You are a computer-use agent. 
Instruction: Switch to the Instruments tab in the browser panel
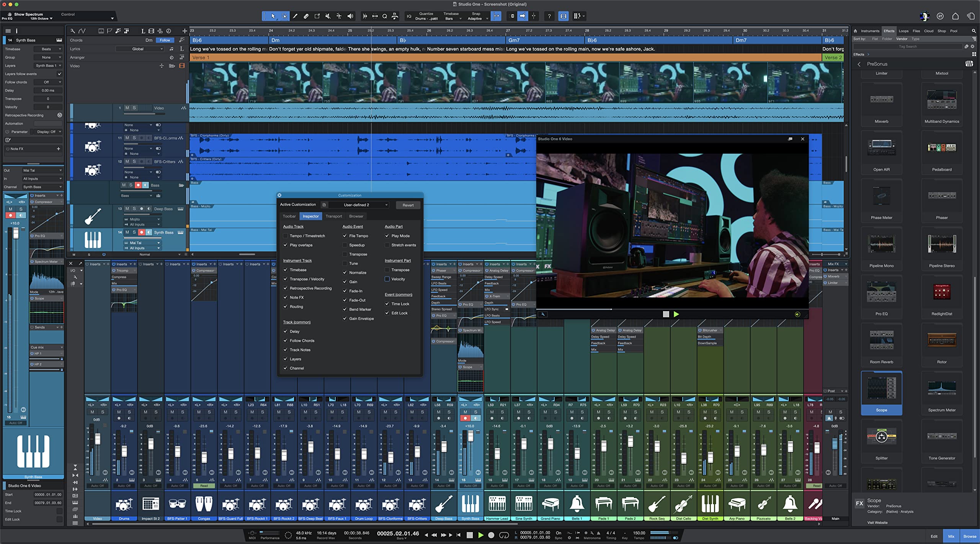point(870,31)
